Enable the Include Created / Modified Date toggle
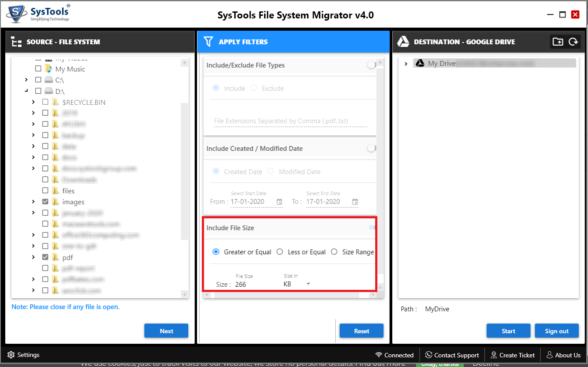Image resolution: width=588 pixels, height=367 pixels. click(x=372, y=149)
